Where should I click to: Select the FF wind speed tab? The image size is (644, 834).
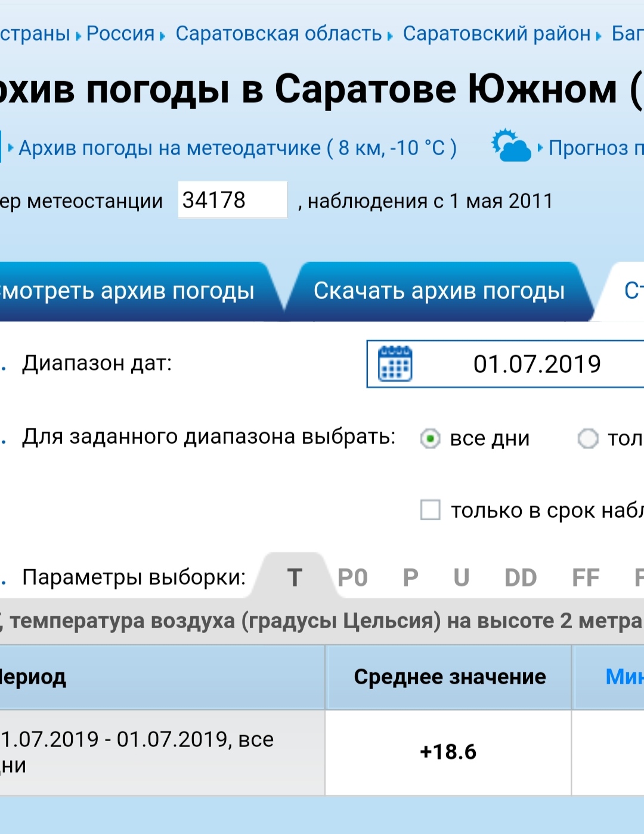(586, 577)
